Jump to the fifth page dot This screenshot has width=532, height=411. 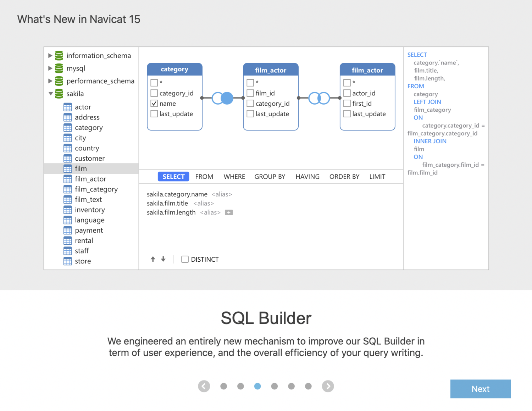291,386
